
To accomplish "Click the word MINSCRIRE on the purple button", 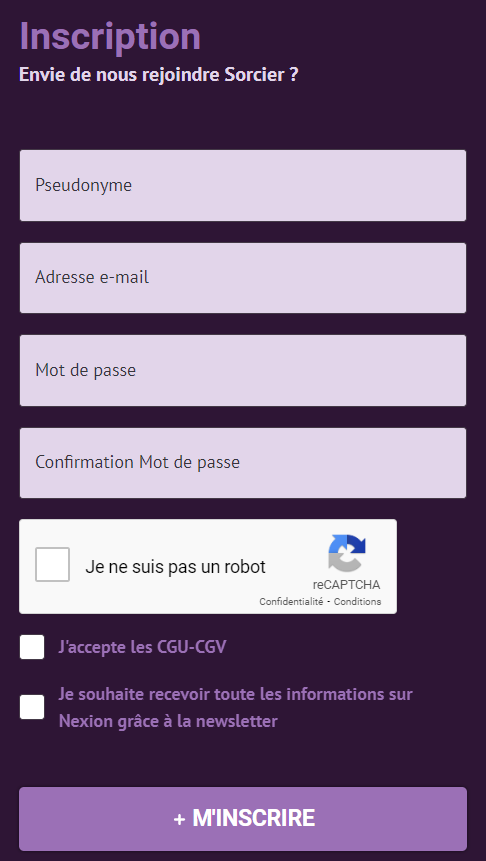I will (x=254, y=819).
